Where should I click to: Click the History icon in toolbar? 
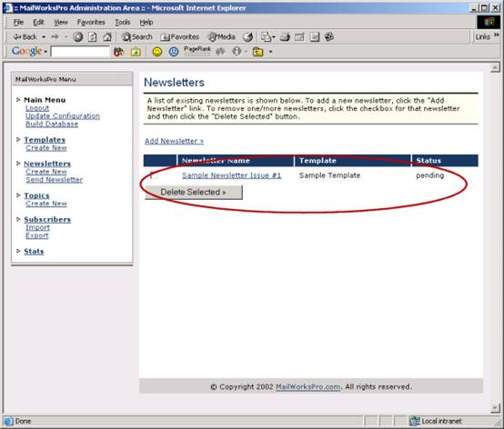pyautogui.click(x=247, y=37)
